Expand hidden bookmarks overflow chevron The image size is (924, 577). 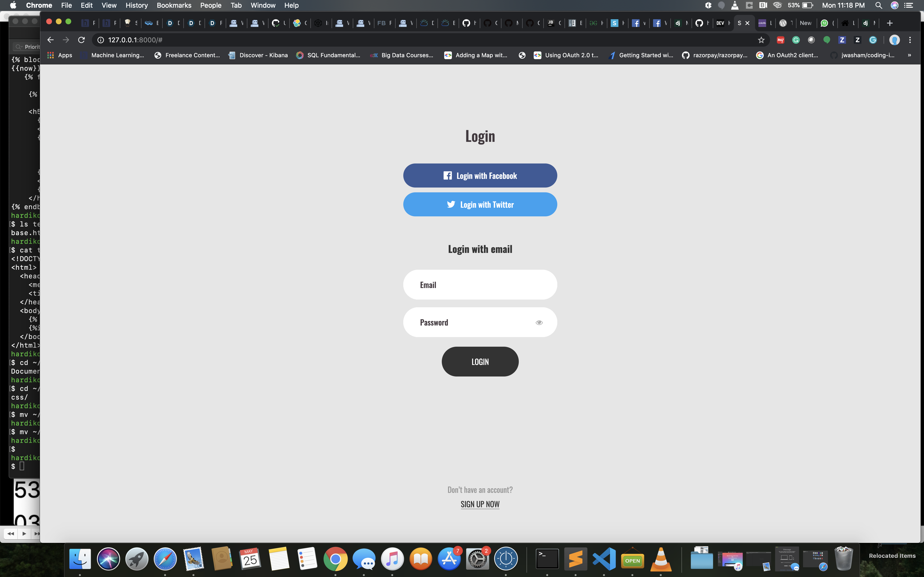click(910, 55)
